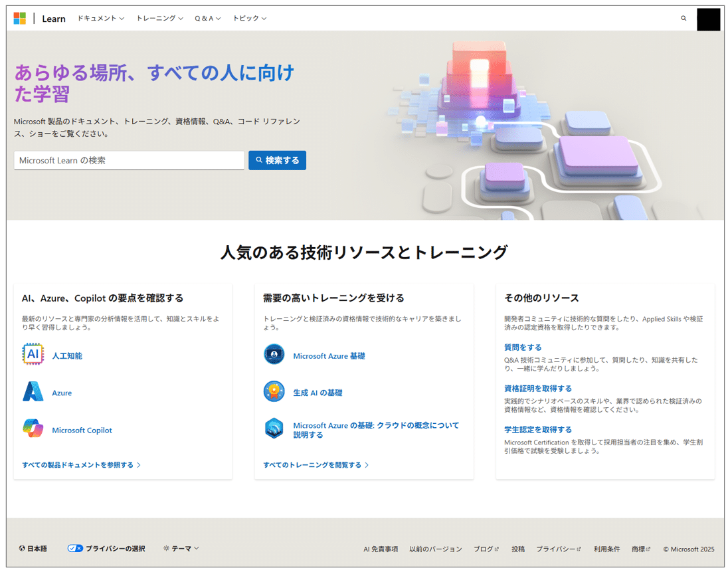
Task: Click the account avatar in the top corner
Action: (708, 19)
